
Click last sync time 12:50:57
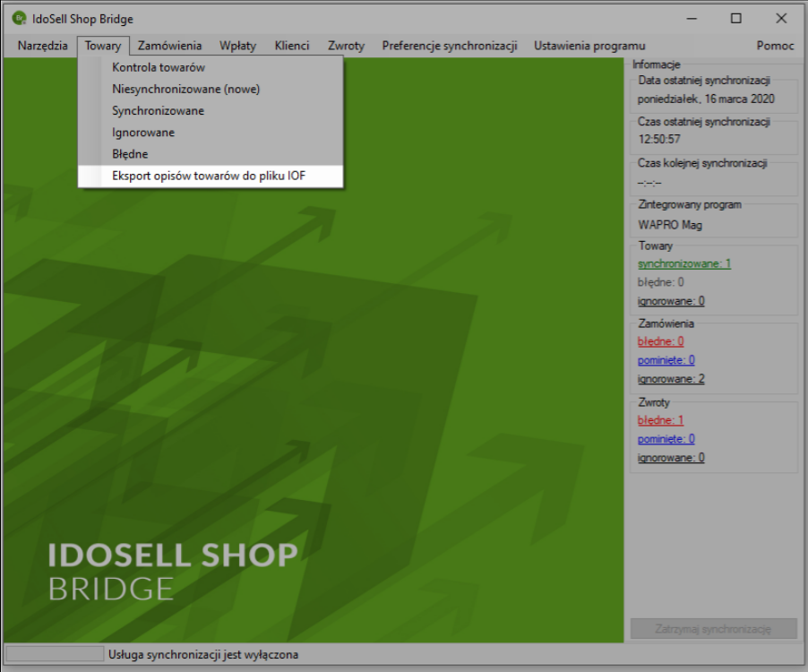click(x=659, y=139)
